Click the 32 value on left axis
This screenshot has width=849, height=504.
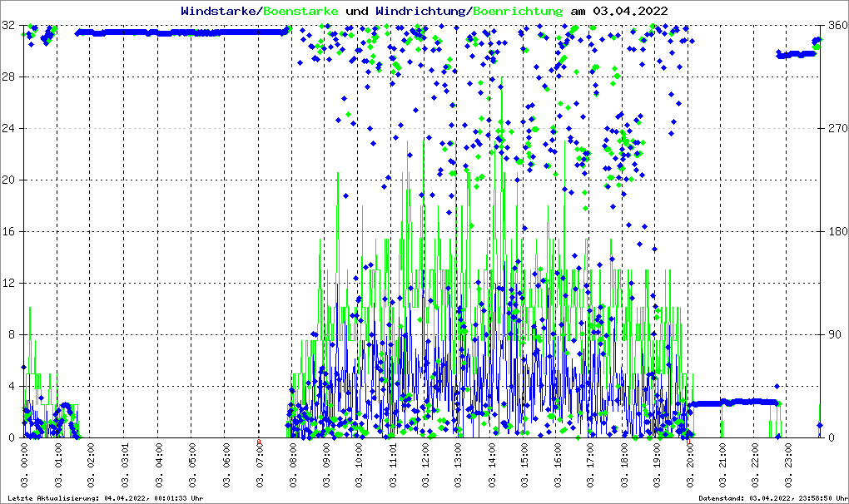(x=8, y=25)
